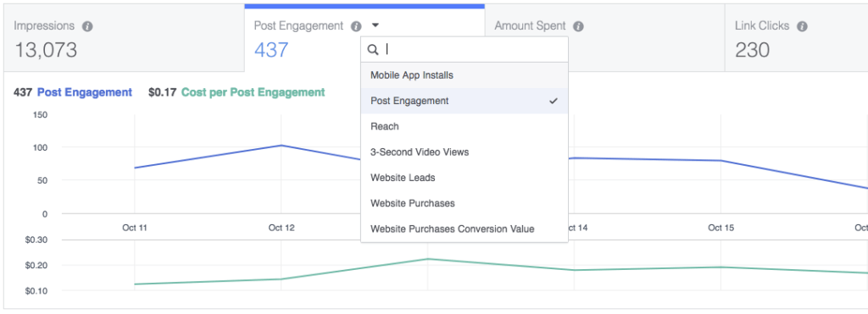Viewport: 868px width, 314px height.
Task: Select Website Purchases option
Action: (x=465, y=203)
